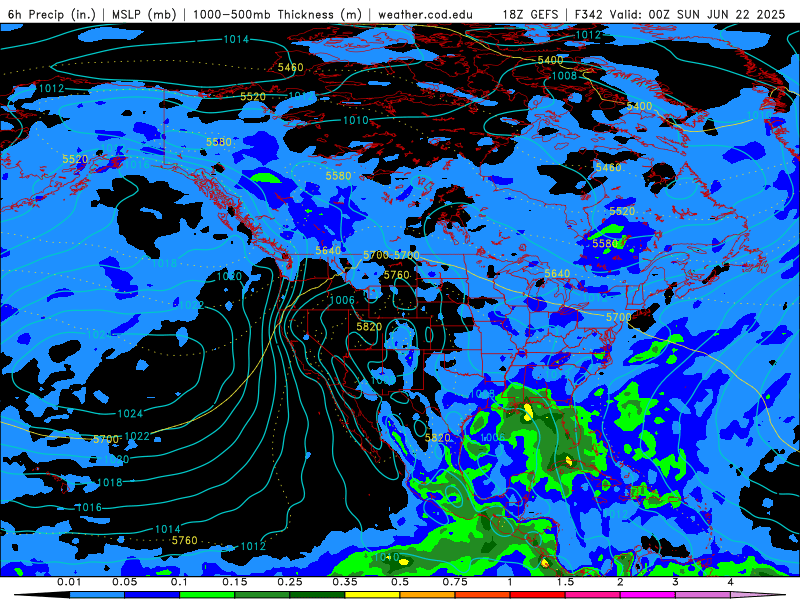Click the 'F342 Valid: 00Z SUN JUN 22 2025' text
Screen dimensions: 800x600
coord(680,14)
